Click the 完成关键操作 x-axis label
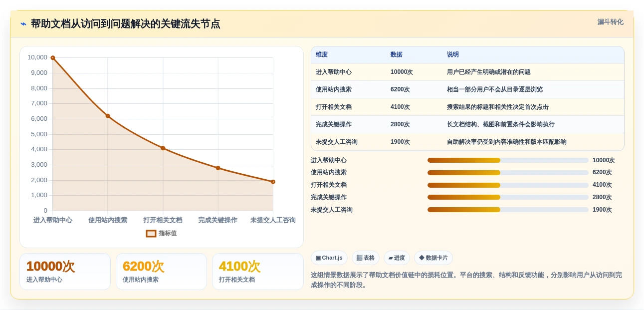 pyautogui.click(x=218, y=220)
